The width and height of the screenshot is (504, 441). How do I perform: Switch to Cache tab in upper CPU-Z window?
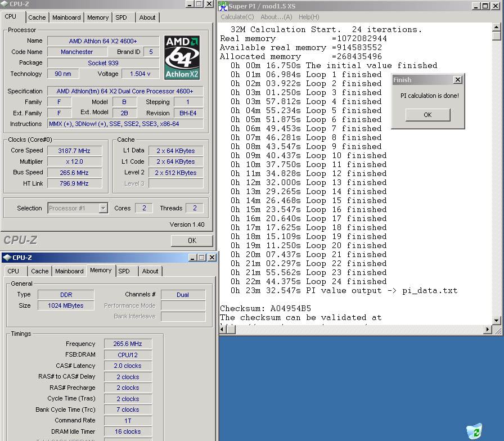pyautogui.click(x=37, y=17)
